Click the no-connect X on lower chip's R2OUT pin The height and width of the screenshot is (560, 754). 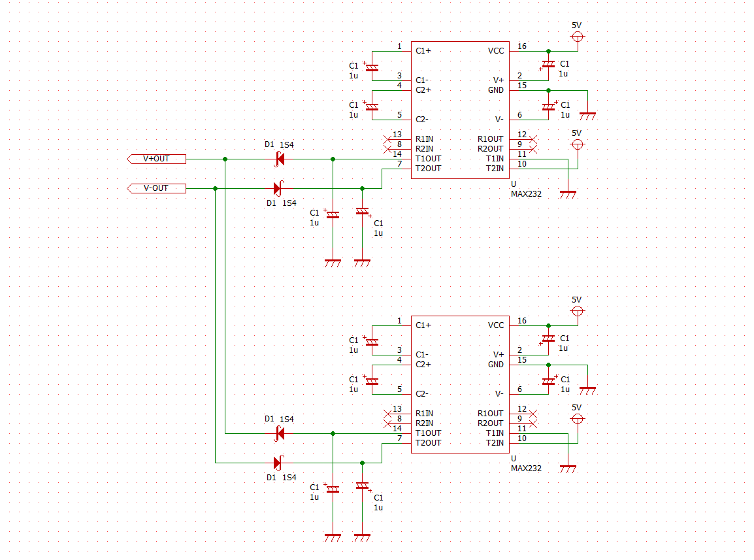tap(533, 423)
